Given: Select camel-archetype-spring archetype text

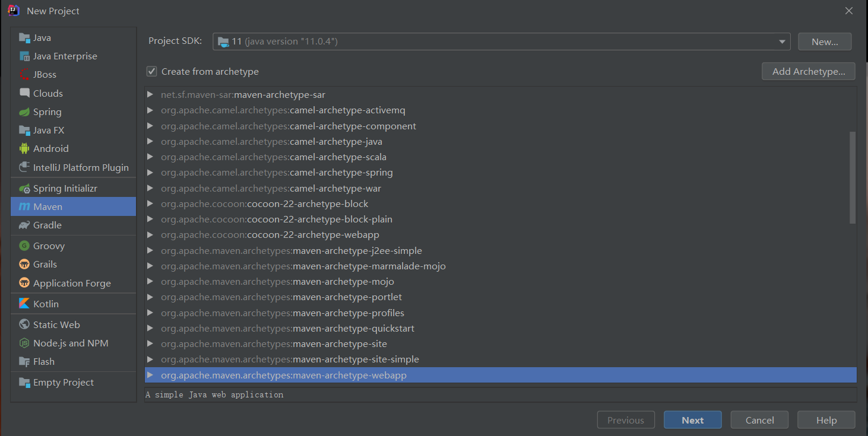Looking at the screenshot, I should 341,173.
